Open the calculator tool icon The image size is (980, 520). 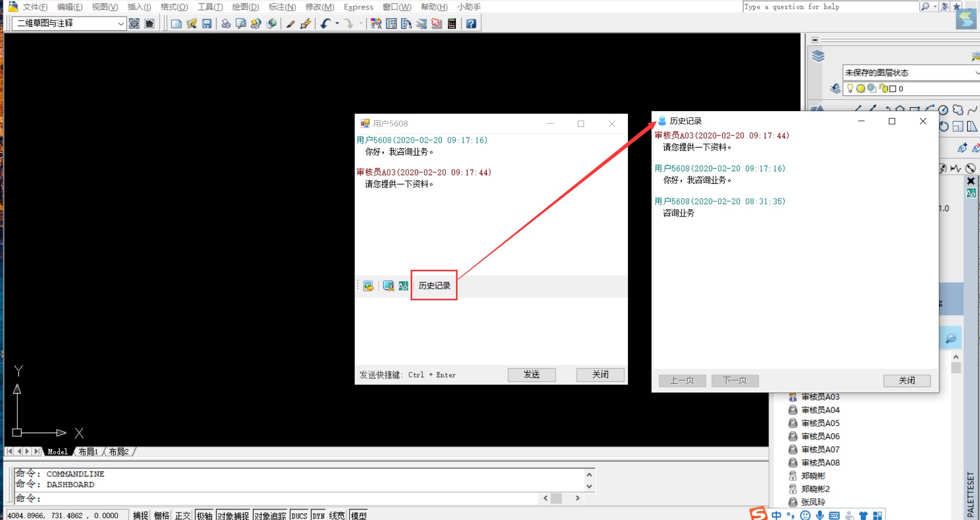pos(452,24)
